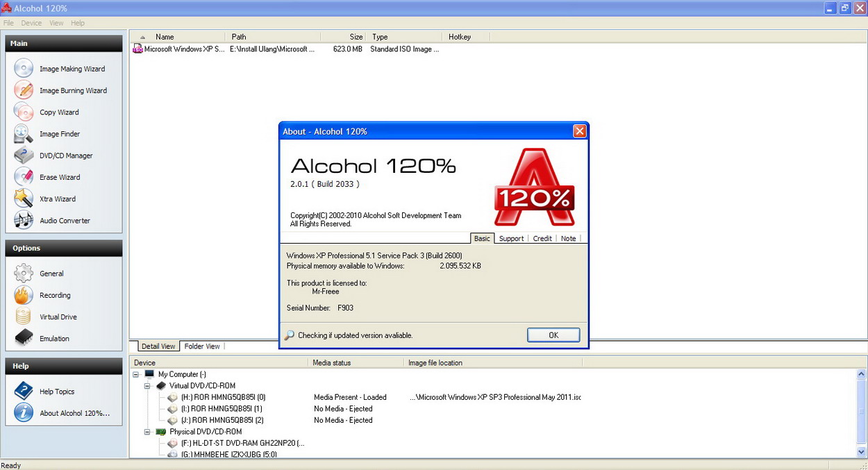Click 'Media Present - Loaded' status text

pyautogui.click(x=350, y=398)
